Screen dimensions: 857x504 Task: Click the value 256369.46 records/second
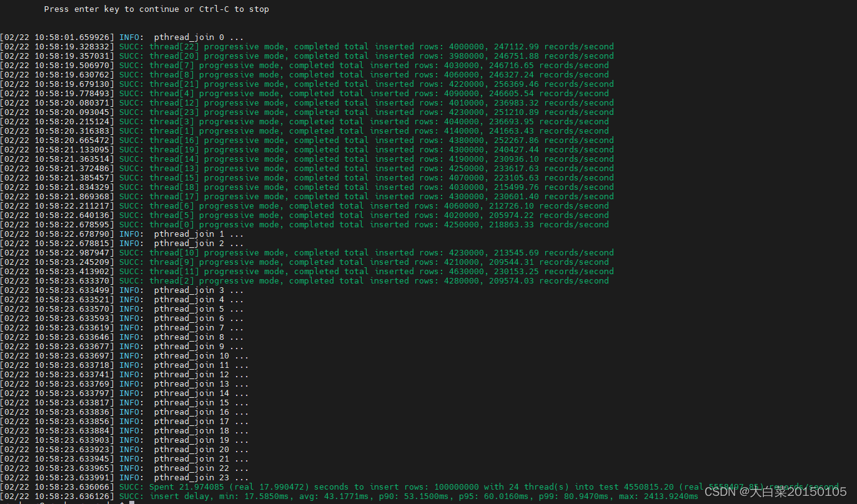(x=554, y=84)
